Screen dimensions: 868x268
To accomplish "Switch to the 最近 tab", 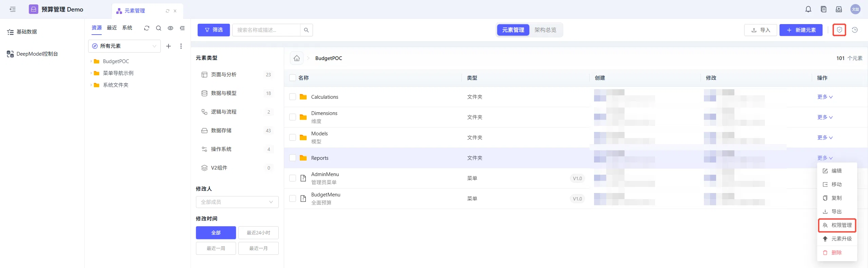I will coord(112,28).
